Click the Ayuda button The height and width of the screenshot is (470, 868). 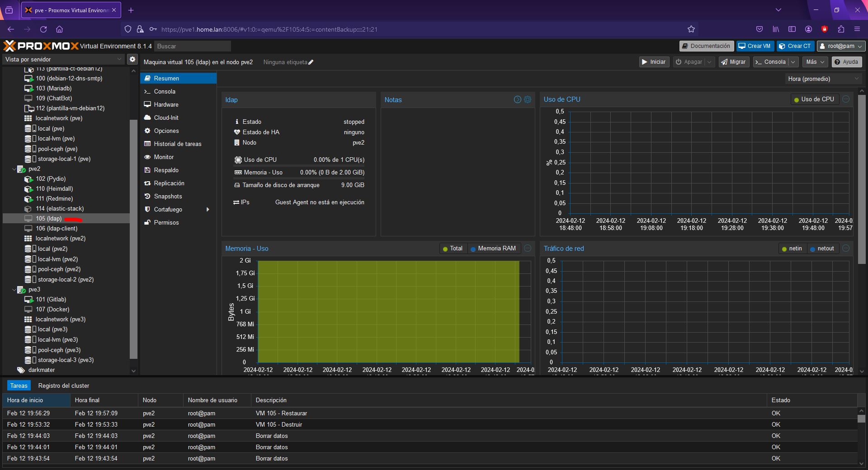846,62
